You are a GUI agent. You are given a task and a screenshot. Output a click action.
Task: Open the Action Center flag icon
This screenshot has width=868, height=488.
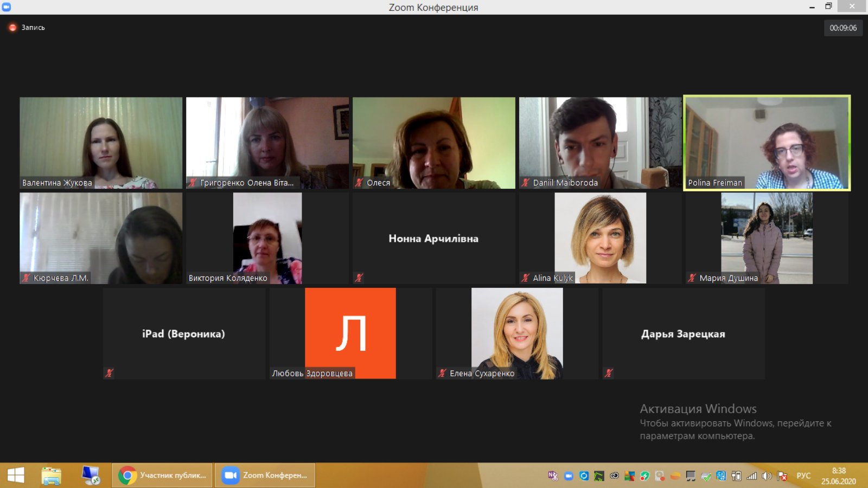click(x=782, y=476)
